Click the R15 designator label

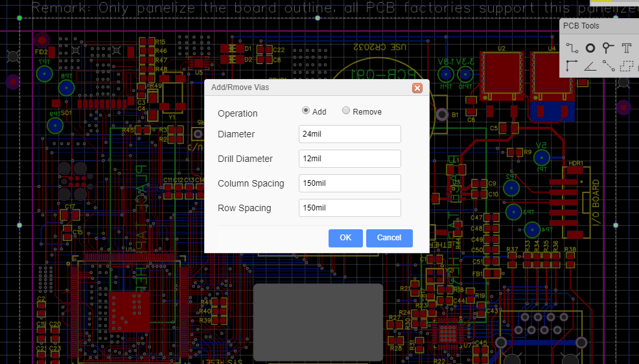160,41
